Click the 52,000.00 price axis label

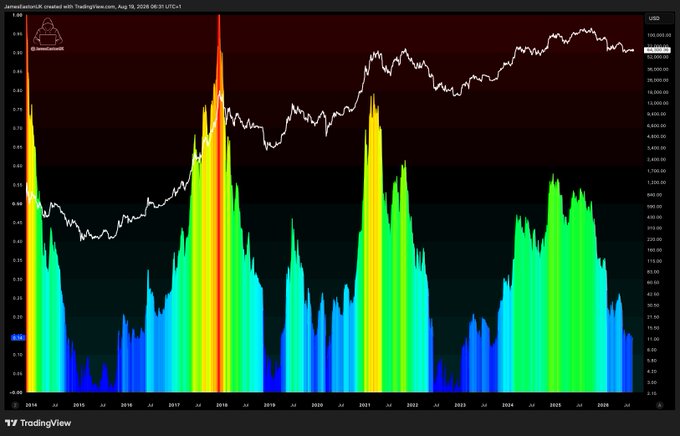(x=658, y=57)
